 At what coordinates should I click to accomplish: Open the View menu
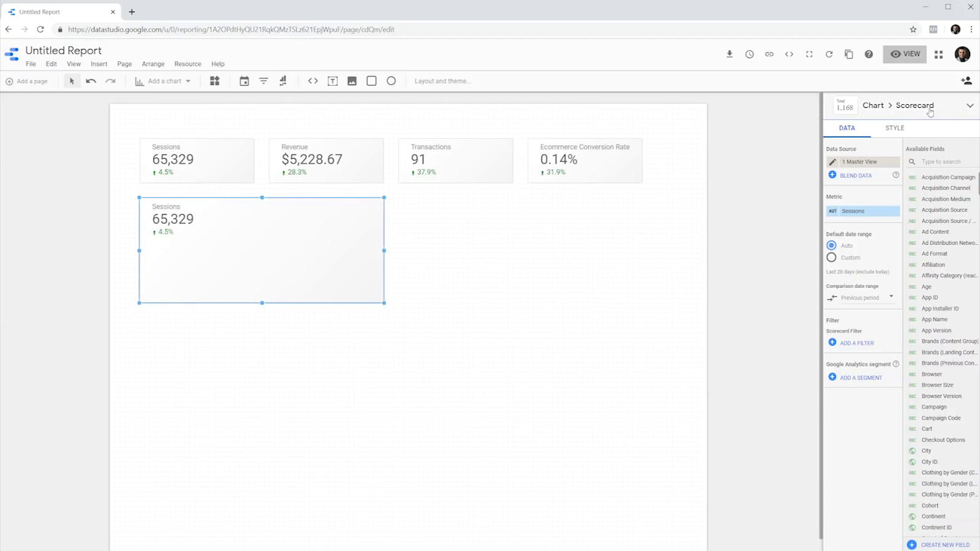(x=73, y=64)
